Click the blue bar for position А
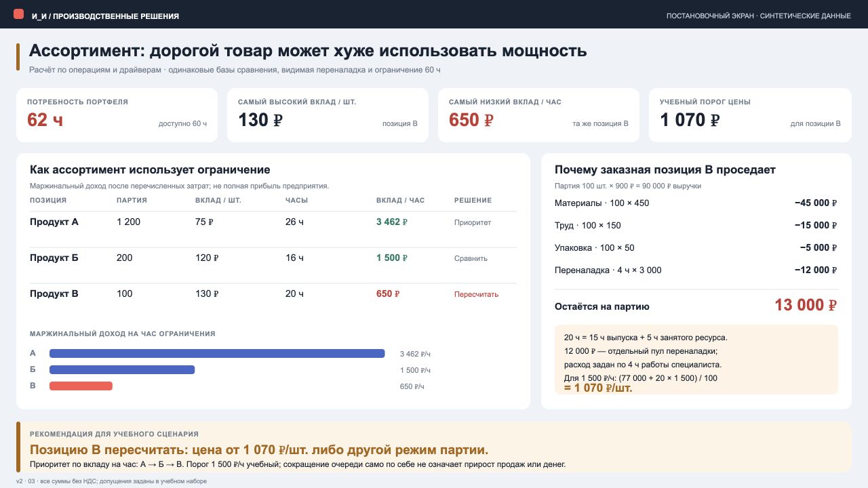 coord(217,353)
